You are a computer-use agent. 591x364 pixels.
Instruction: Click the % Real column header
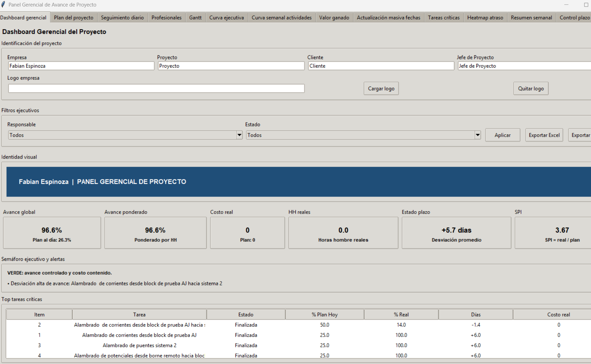pos(401,314)
